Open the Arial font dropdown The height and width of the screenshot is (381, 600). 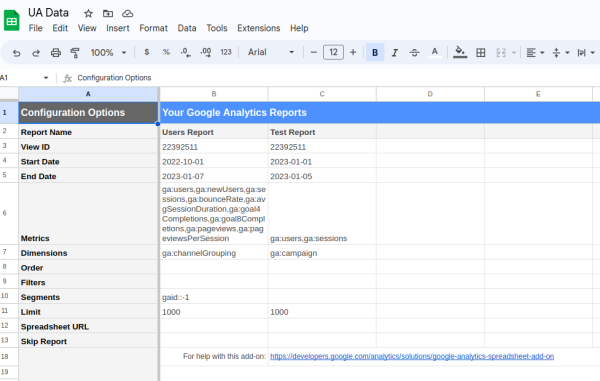click(271, 52)
